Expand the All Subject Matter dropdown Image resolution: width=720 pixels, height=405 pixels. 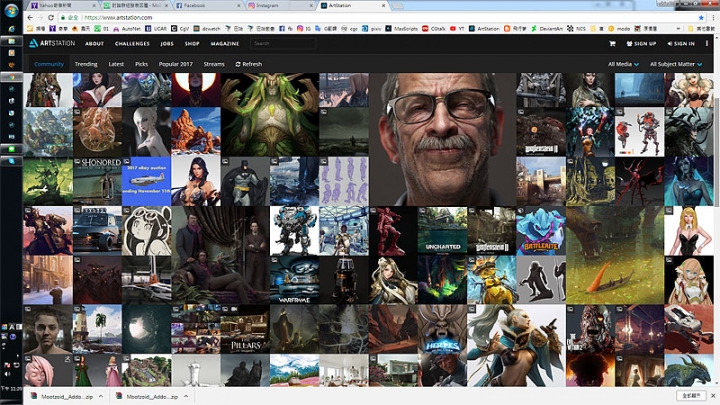pos(676,64)
